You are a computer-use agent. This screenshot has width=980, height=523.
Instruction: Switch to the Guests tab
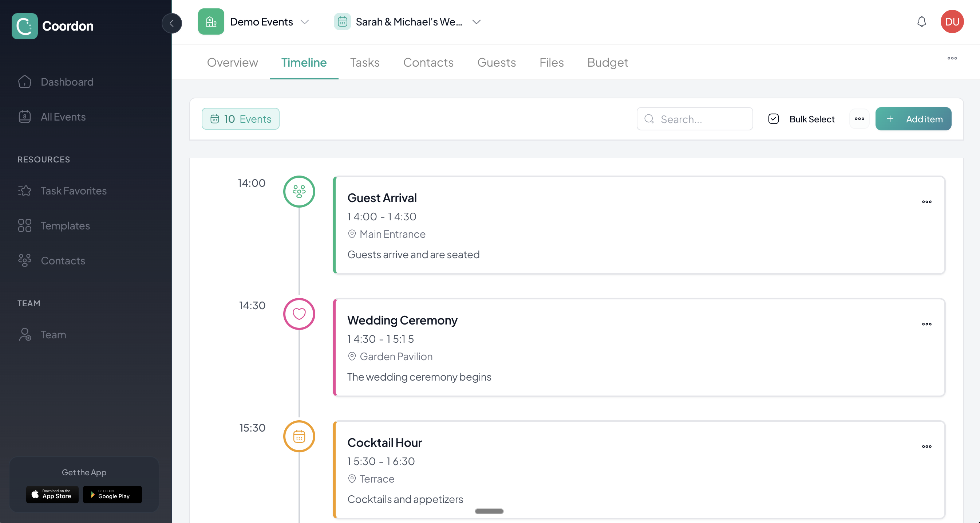point(496,62)
